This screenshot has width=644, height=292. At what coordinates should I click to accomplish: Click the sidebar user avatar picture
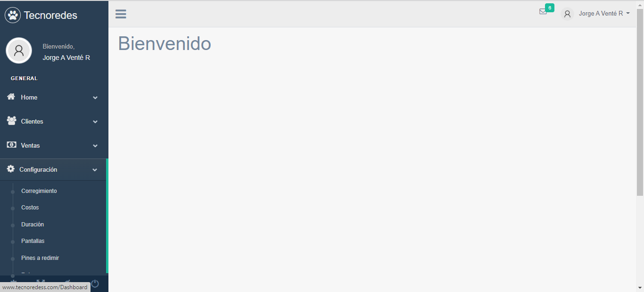point(19,50)
